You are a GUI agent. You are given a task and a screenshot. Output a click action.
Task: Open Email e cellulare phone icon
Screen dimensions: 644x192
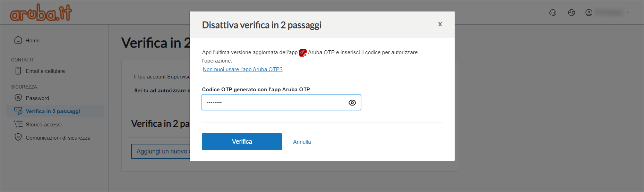click(x=18, y=70)
